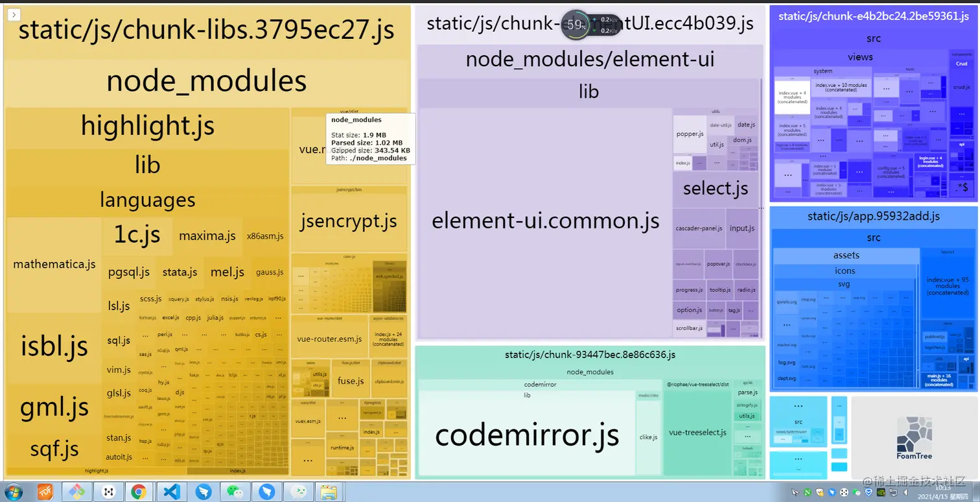Click the vuex.esm.js cell
This screenshot has width=980, height=502.
click(308, 421)
